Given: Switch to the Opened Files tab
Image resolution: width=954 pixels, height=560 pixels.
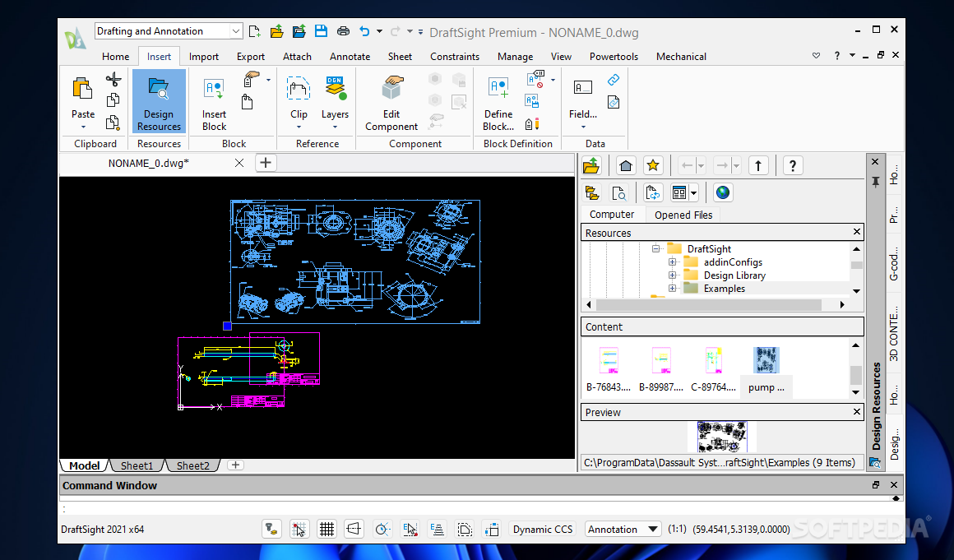Looking at the screenshot, I should click(x=683, y=215).
